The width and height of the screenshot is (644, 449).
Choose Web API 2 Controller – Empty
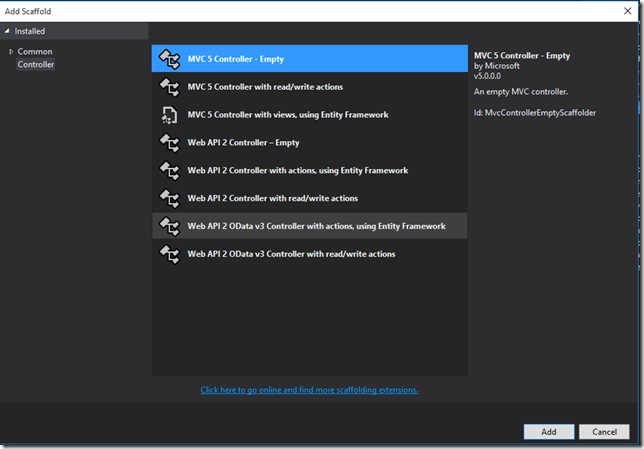coord(310,143)
